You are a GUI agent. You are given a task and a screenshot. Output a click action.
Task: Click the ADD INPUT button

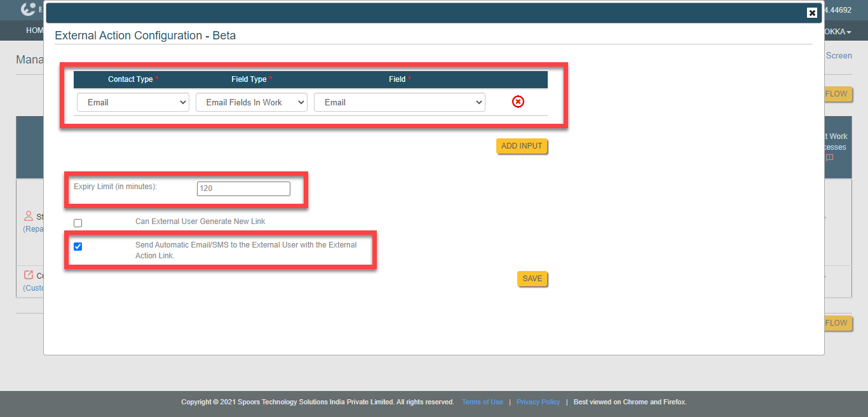pos(522,146)
